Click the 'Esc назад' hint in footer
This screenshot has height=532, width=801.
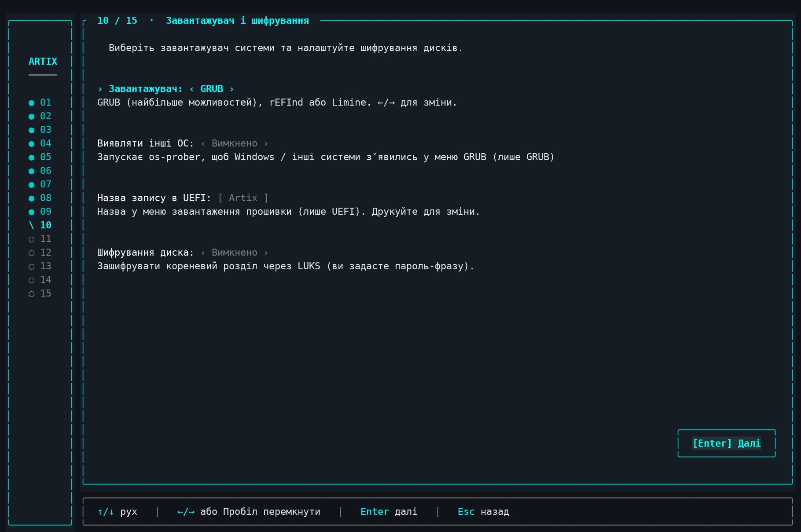point(483,512)
